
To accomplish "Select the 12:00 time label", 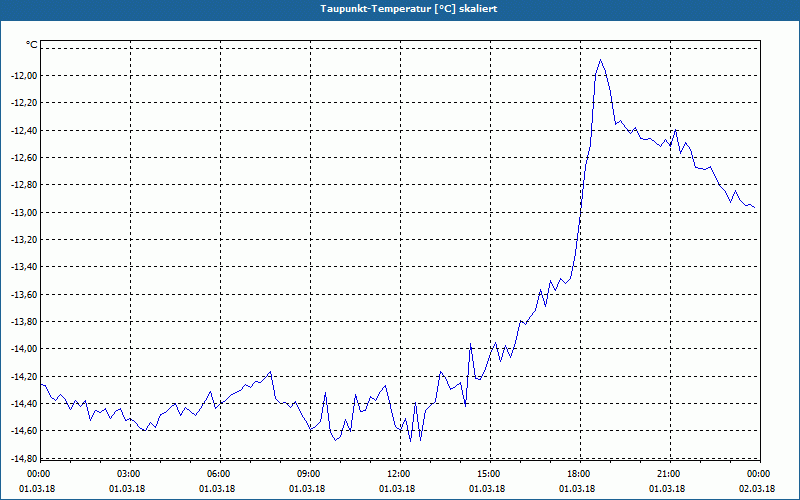I will point(400,474).
